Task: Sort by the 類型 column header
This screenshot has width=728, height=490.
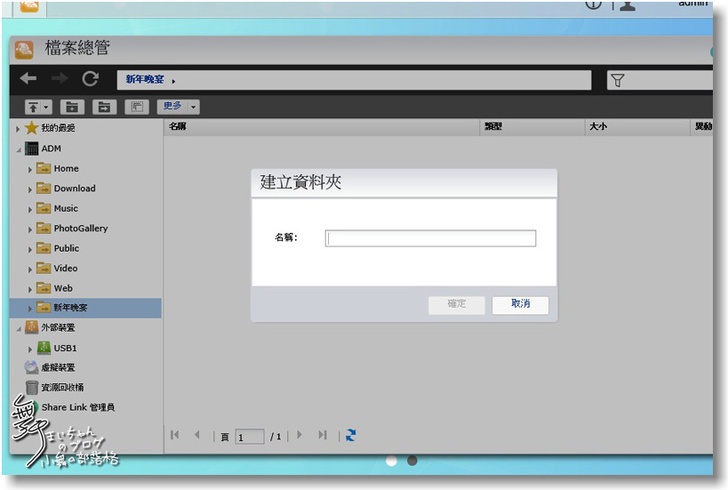Action: point(532,126)
